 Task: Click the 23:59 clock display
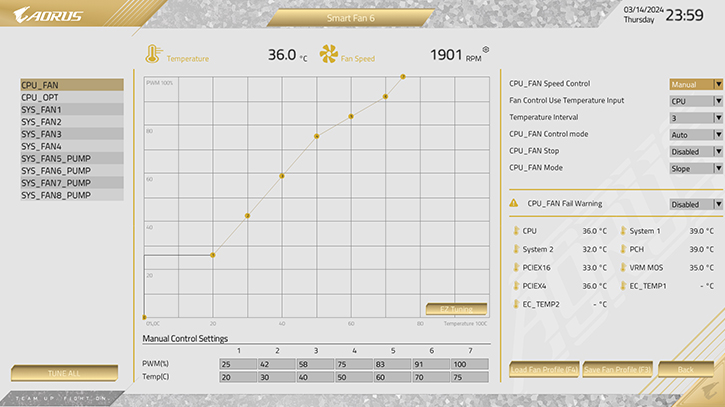(684, 15)
